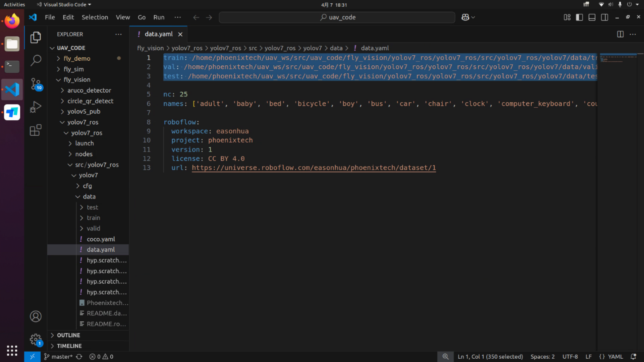Go forward using the right arrow
The height and width of the screenshot is (362, 644).
tap(209, 17)
